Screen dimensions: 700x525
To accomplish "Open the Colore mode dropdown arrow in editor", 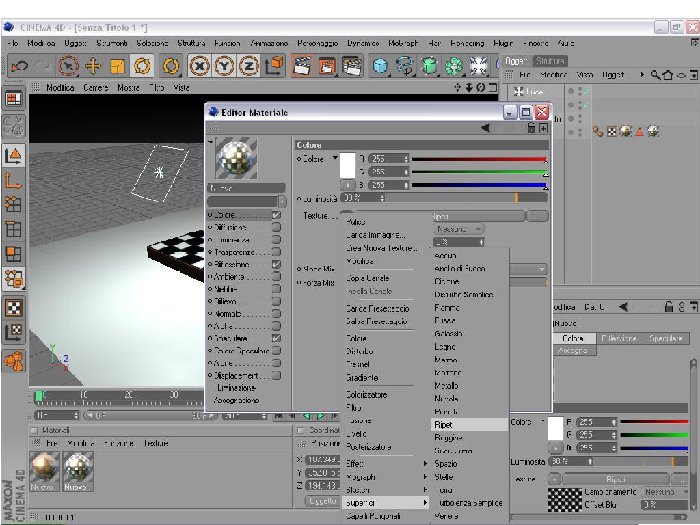I will 334,158.
